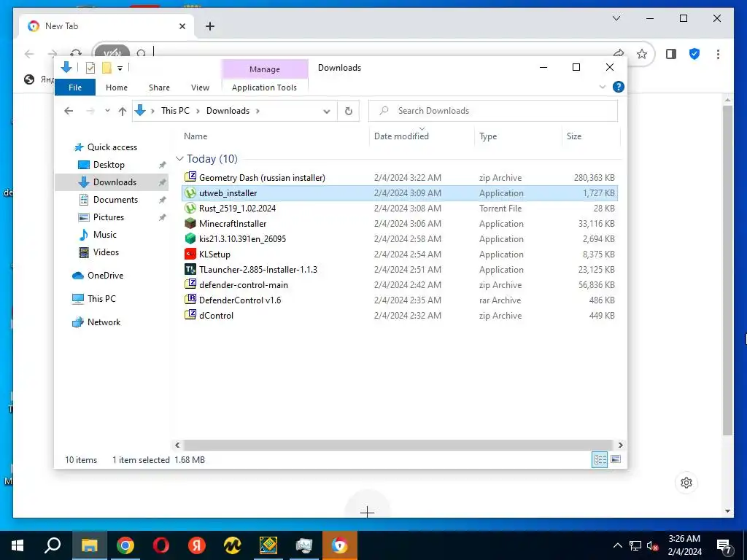Open browser side panel icon
The image size is (747, 560).
671,54
